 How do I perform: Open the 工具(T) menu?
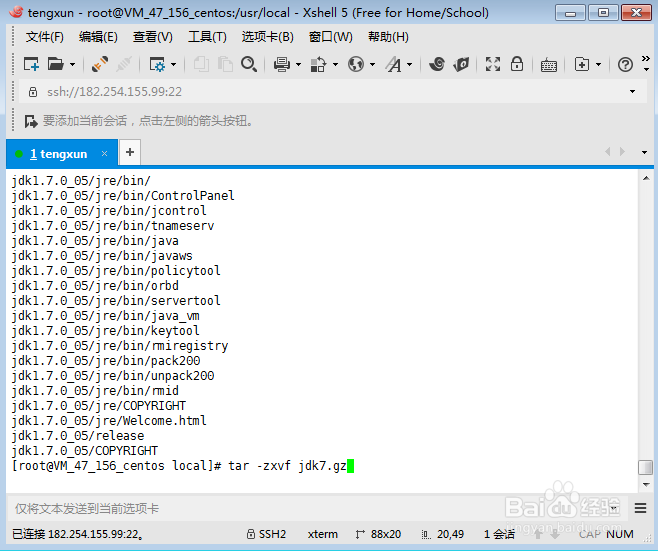tap(207, 37)
